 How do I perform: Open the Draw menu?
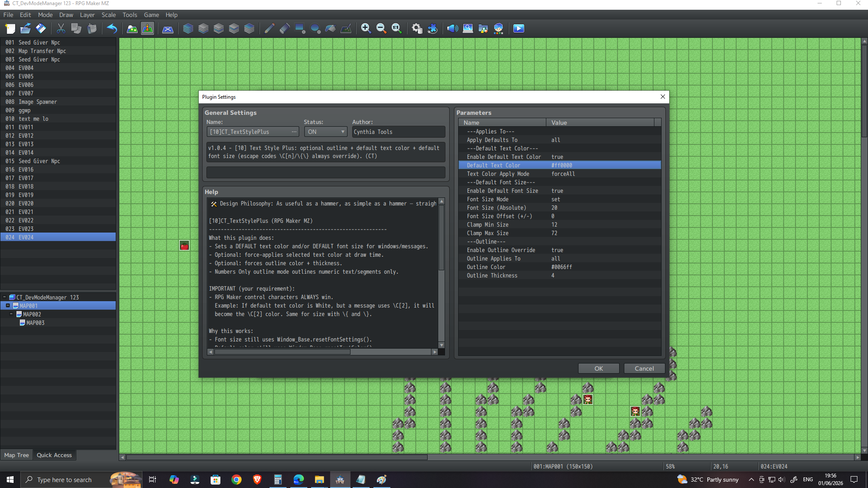point(66,15)
